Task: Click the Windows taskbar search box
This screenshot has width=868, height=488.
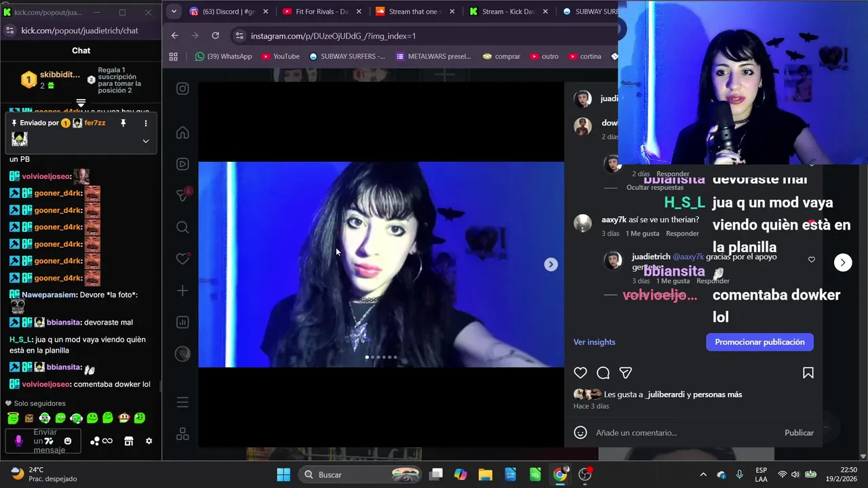Action: click(361, 474)
